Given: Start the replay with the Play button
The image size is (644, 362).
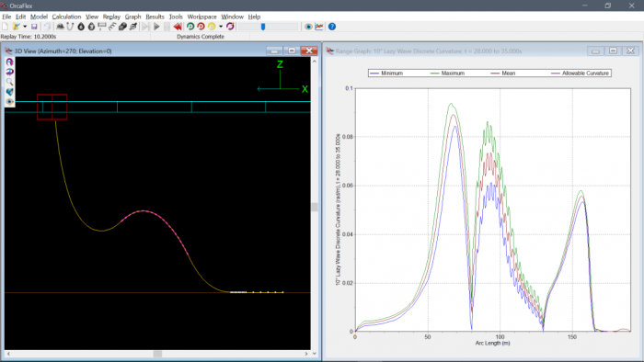Looking at the screenshot, I should click(x=156, y=27).
